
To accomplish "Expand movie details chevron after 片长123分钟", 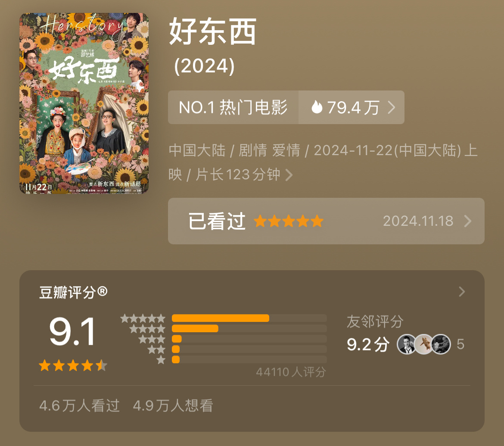I will point(289,175).
